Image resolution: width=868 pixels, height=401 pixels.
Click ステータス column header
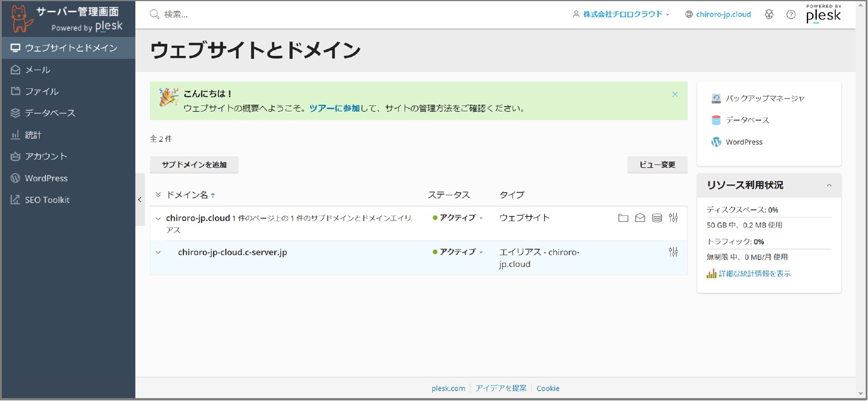tap(449, 195)
